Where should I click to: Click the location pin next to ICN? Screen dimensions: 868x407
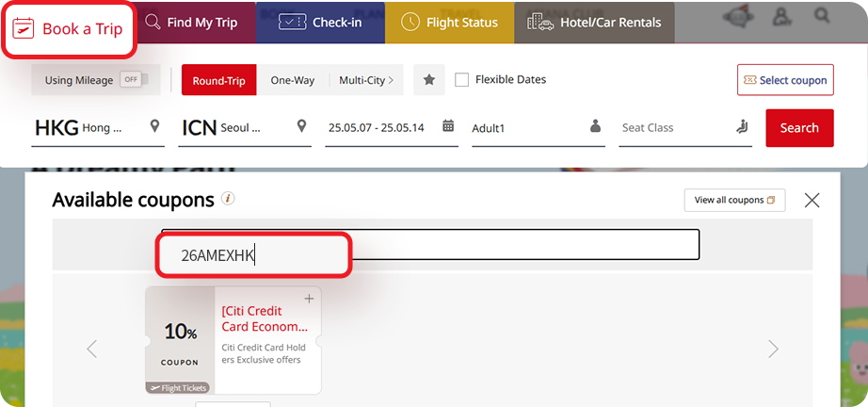tap(302, 126)
